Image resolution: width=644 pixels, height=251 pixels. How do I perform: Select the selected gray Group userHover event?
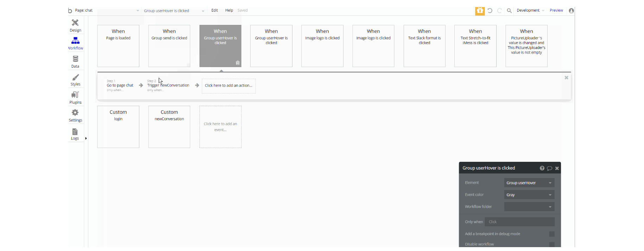[x=220, y=46]
